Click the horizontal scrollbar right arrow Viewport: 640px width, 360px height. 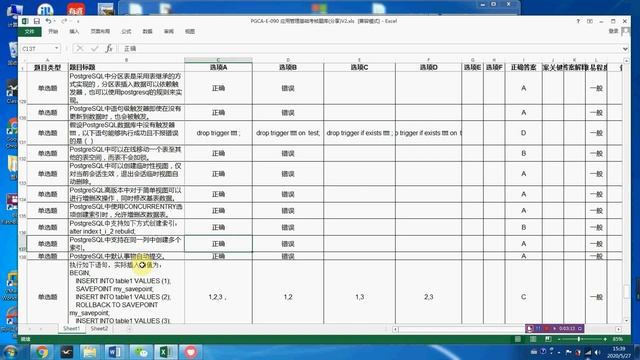pyautogui.click(x=618, y=329)
